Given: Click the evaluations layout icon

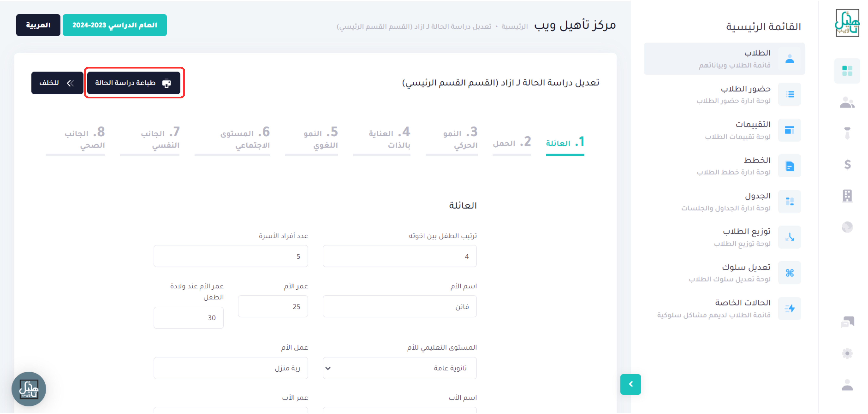Looking at the screenshot, I should tap(790, 130).
